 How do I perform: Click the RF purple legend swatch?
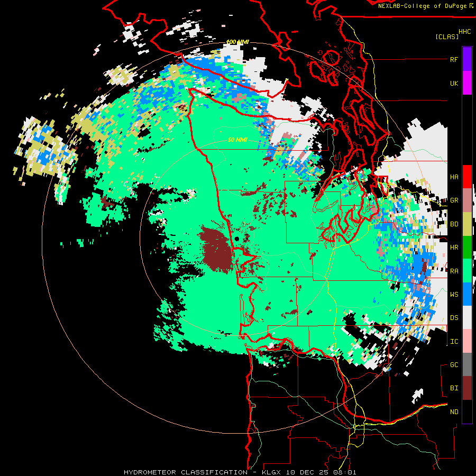point(467,59)
